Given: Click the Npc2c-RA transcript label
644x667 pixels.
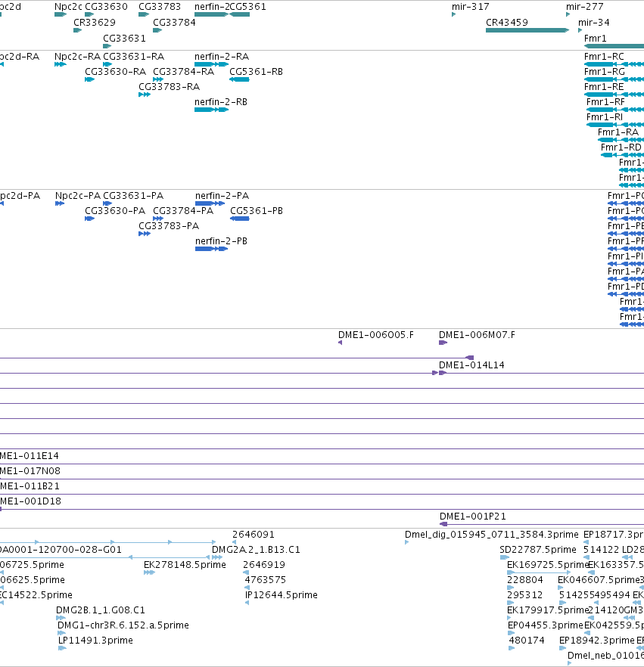Looking at the screenshot, I should coord(77,57).
